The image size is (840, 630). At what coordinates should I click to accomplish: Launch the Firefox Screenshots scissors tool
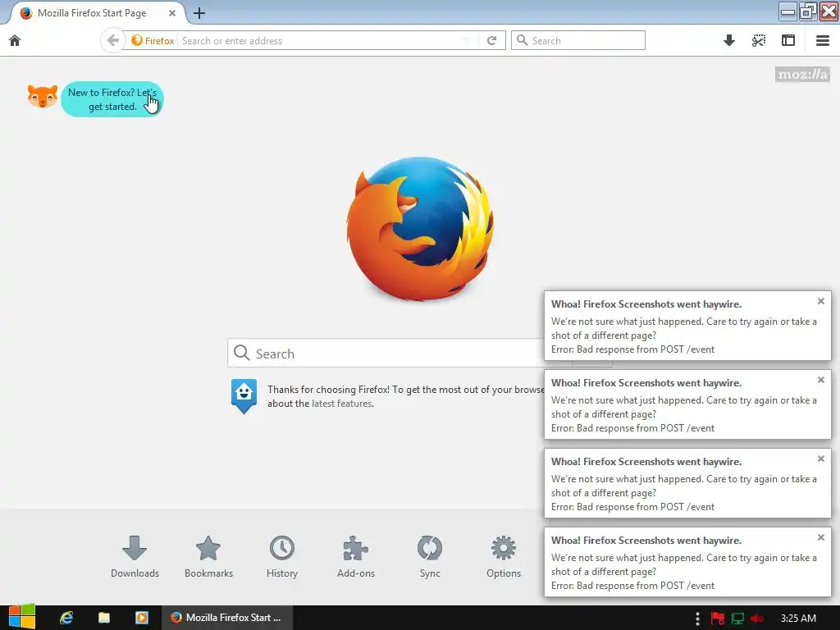click(x=759, y=41)
